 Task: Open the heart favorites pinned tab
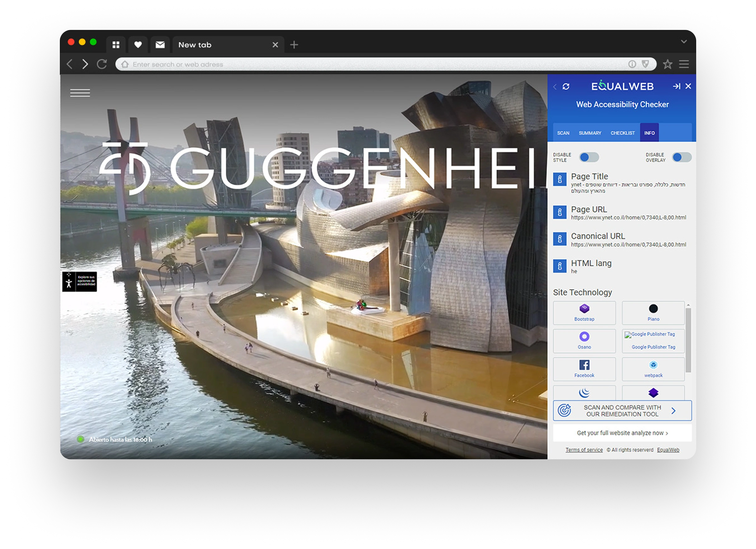pyautogui.click(x=138, y=45)
